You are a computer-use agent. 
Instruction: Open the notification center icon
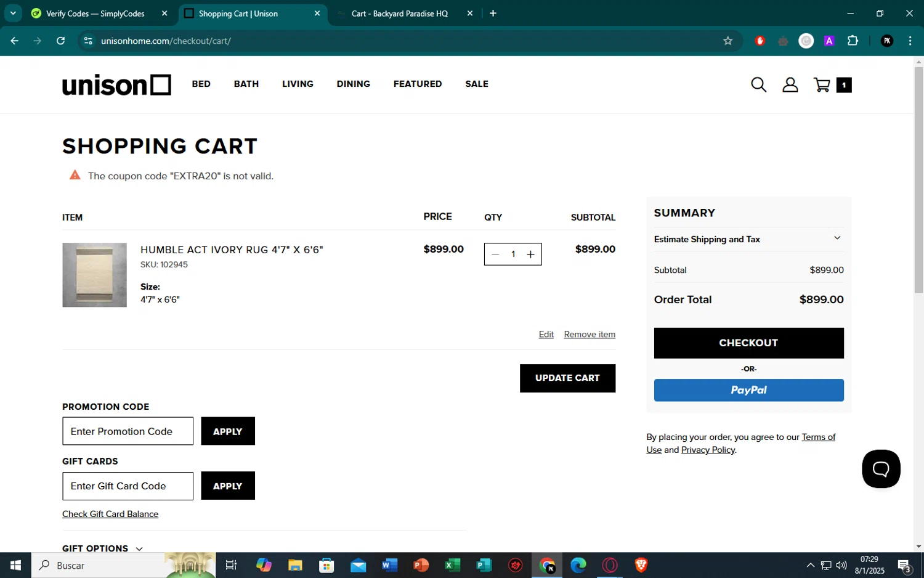[x=904, y=565]
